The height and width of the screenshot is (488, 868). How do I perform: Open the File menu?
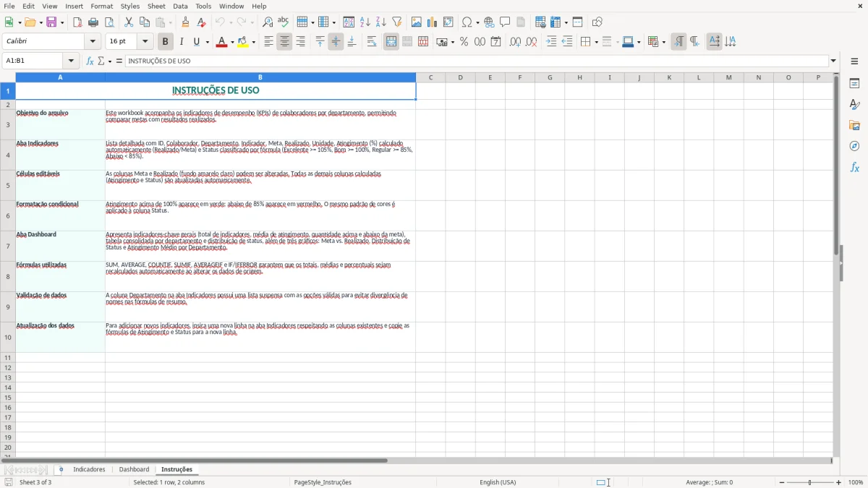coord(9,6)
